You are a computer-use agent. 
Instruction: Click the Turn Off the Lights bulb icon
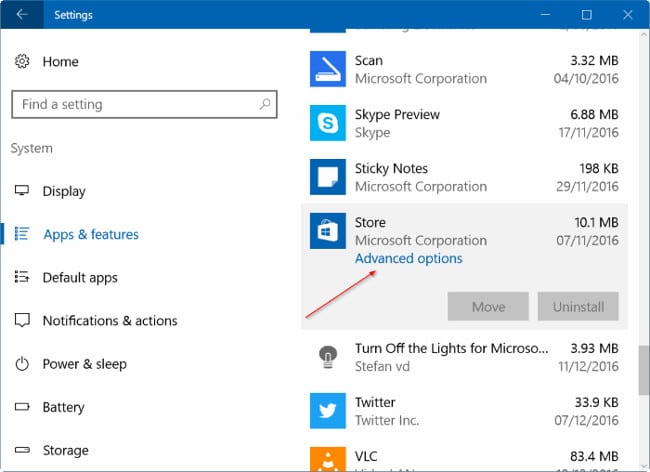pyautogui.click(x=328, y=357)
